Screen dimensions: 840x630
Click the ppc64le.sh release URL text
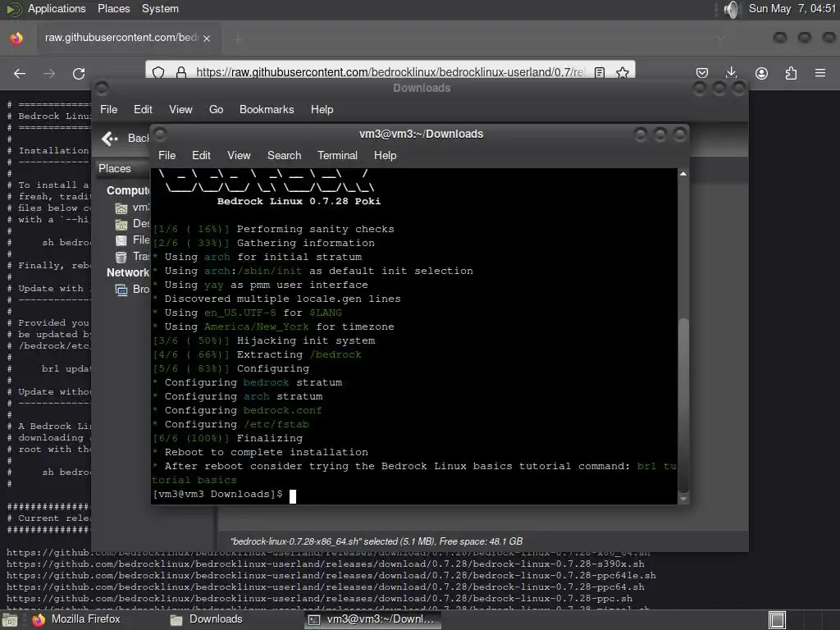[x=331, y=575]
